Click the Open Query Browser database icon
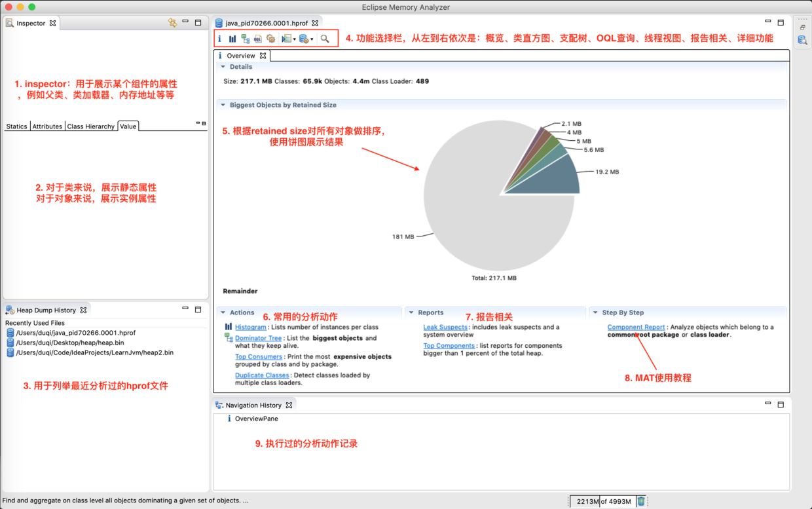This screenshot has height=509, width=812. coord(304,39)
